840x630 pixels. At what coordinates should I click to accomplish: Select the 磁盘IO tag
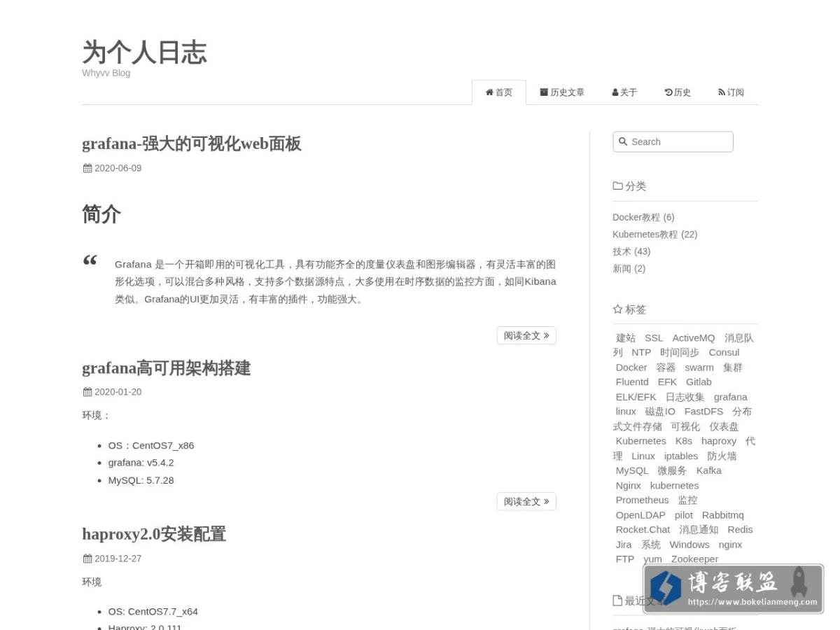(660, 412)
